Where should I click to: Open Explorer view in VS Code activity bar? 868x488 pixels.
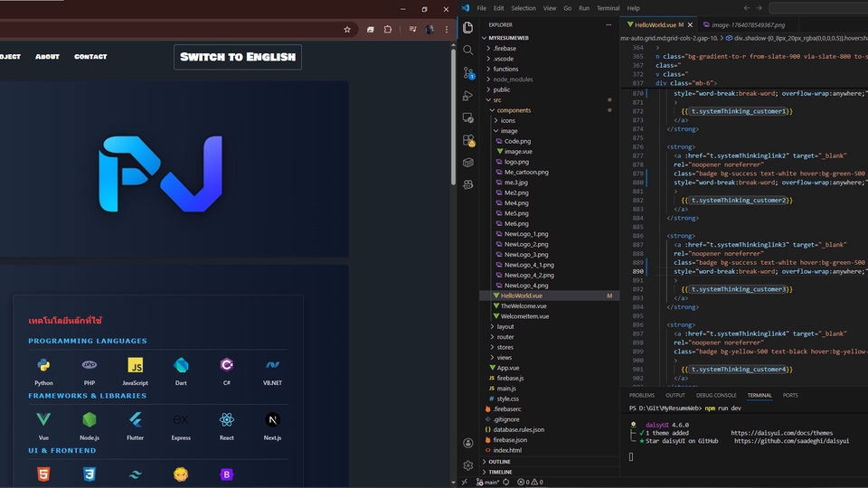467,28
